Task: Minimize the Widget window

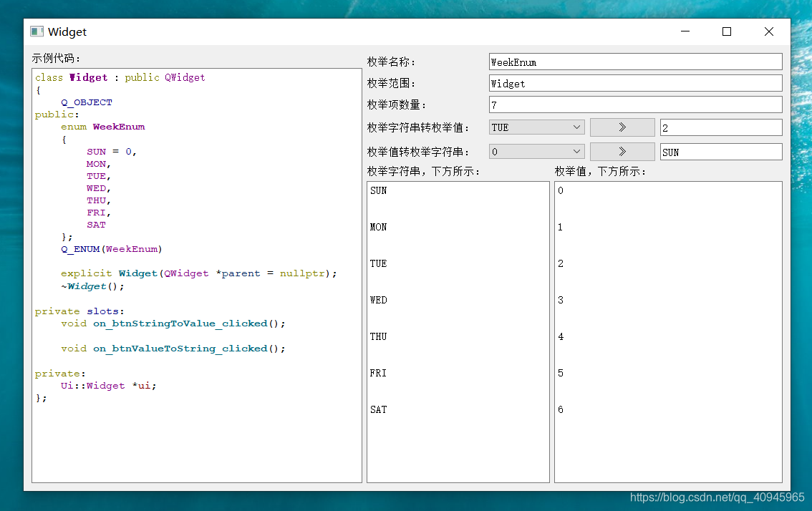Action: (685, 31)
